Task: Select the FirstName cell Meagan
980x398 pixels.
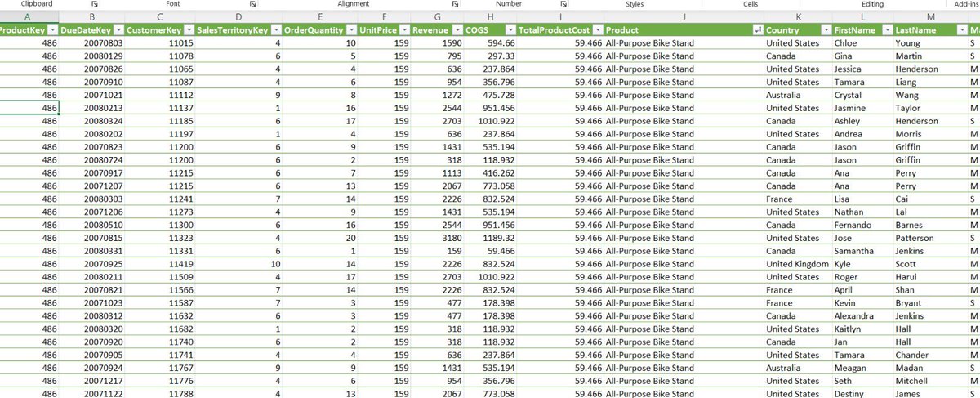Action: tap(862, 368)
